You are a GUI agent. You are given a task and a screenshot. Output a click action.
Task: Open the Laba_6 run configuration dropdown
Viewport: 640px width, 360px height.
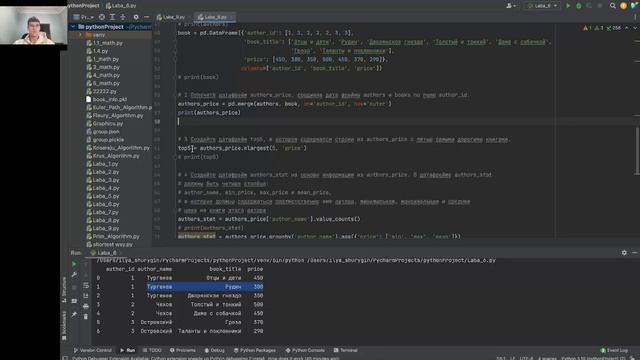click(542, 6)
